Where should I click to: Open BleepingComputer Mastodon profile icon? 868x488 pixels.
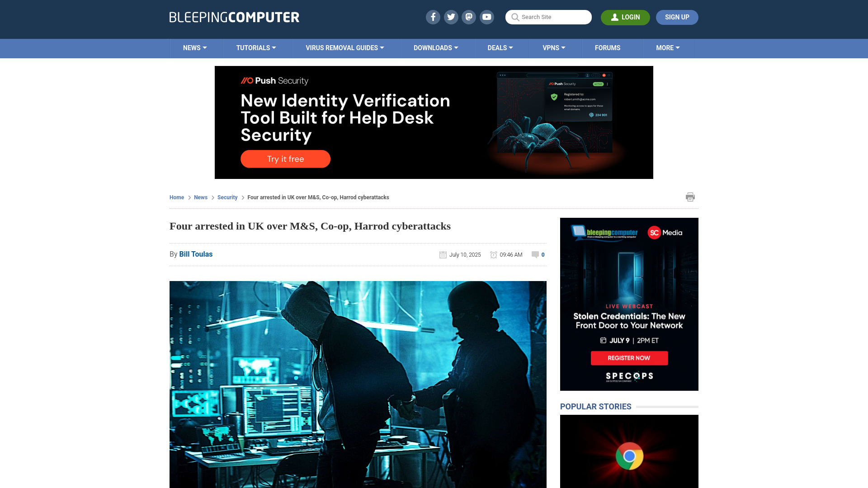(469, 17)
